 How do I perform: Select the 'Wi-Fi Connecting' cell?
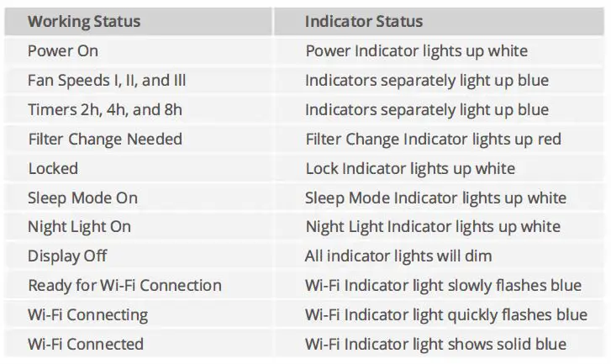[x=88, y=314]
